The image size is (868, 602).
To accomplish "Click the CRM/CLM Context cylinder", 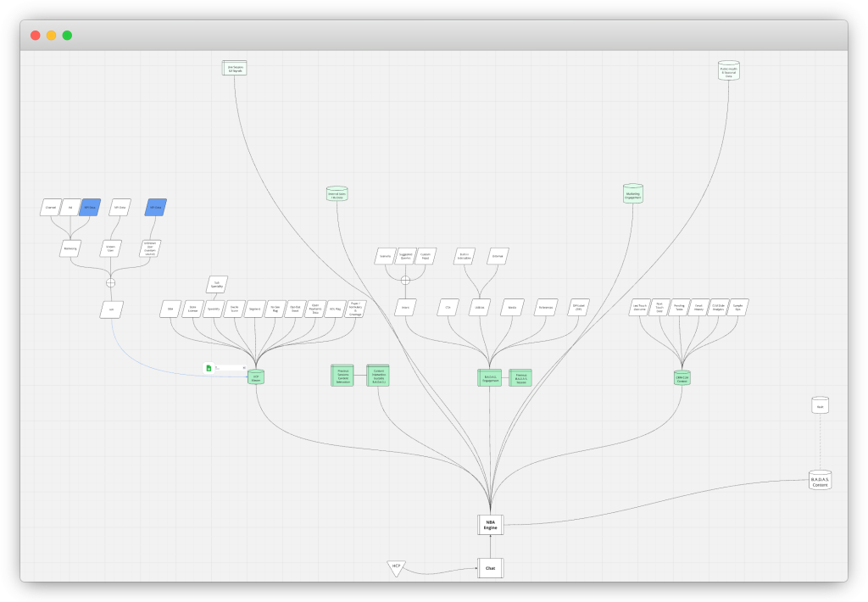I will pyautogui.click(x=682, y=376).
